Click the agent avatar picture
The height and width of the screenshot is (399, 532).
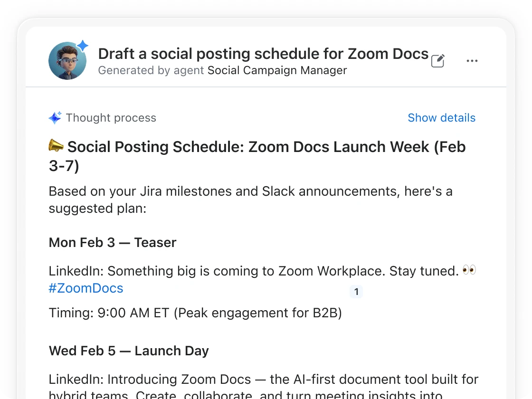click(67, 61)
